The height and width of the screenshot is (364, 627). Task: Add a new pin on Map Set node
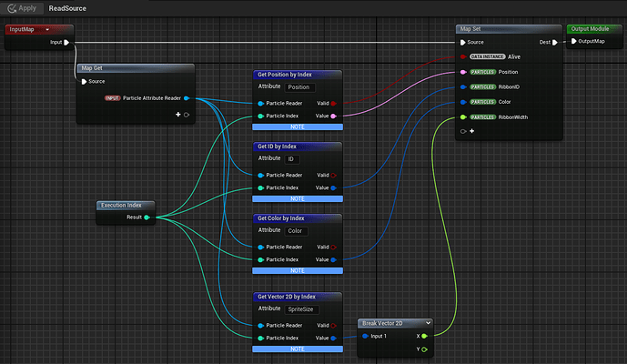472,131
